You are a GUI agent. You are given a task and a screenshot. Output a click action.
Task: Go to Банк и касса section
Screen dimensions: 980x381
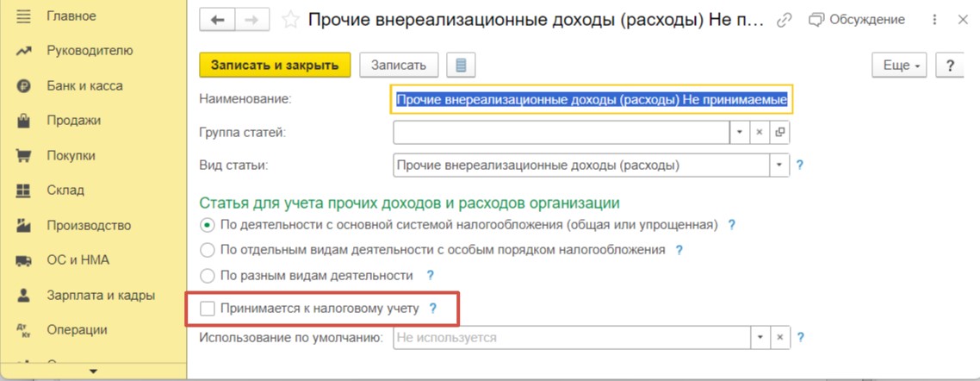coord(84,85)
